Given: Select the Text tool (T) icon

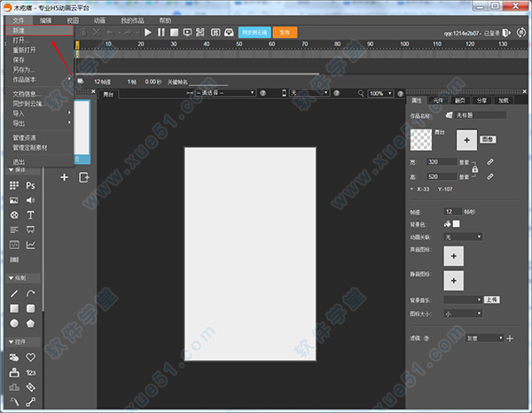Looking at the screenshot, I should (x=30, y=215).
